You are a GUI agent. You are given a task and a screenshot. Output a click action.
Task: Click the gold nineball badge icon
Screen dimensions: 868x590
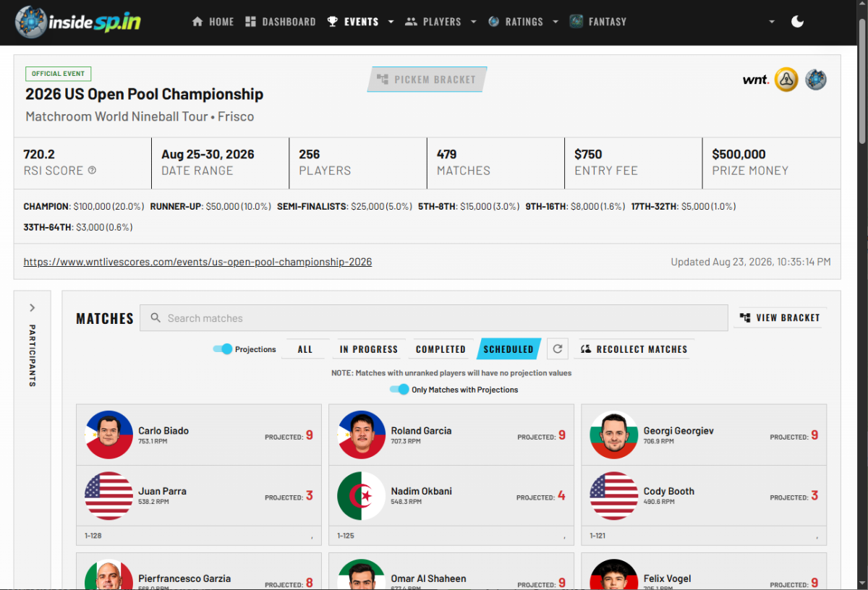(x=786, y=80)
